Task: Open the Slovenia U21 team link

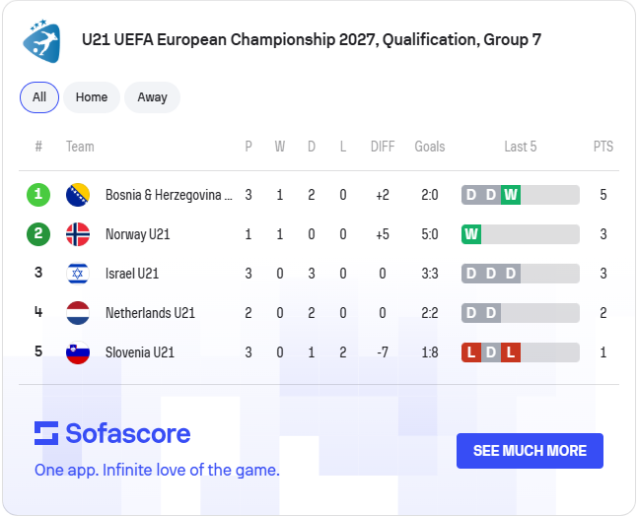Action: point(140,353)
